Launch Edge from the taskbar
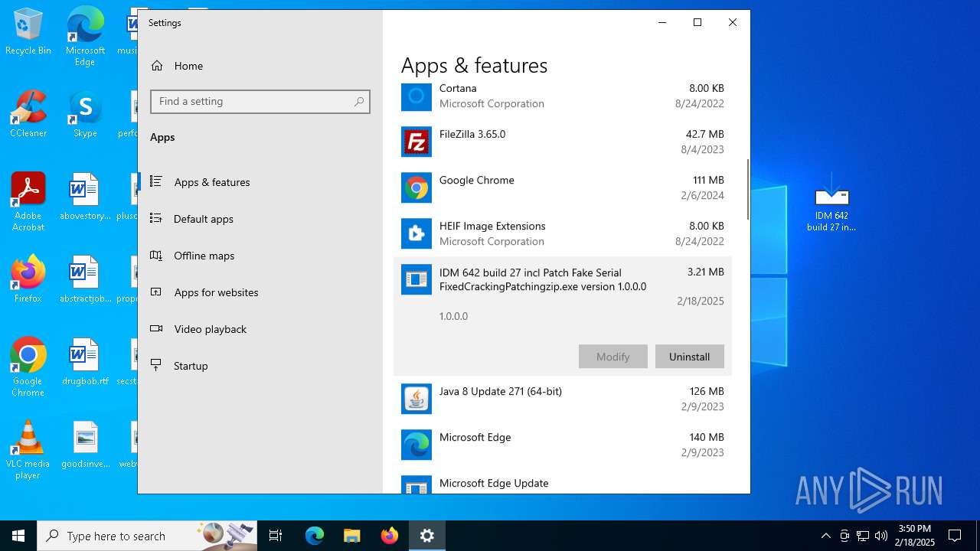This screenshot has width=980, height=551. (x=315, y=536)
